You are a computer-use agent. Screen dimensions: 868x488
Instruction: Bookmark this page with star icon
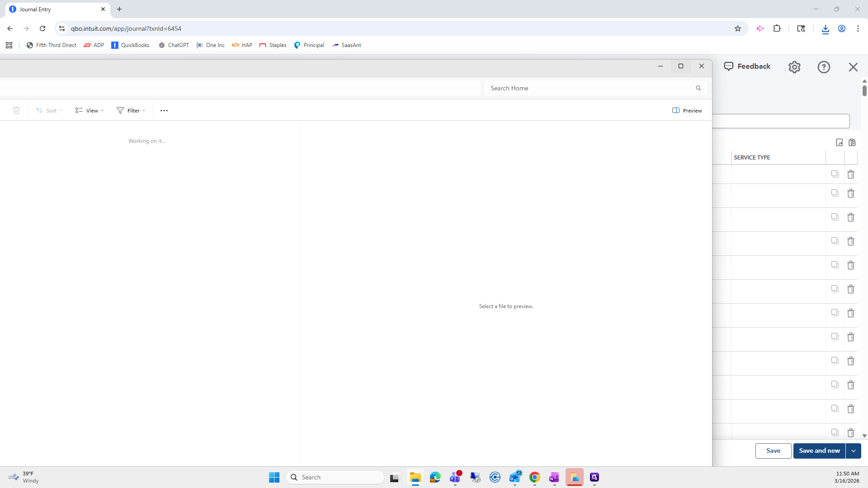click(738, 28)
